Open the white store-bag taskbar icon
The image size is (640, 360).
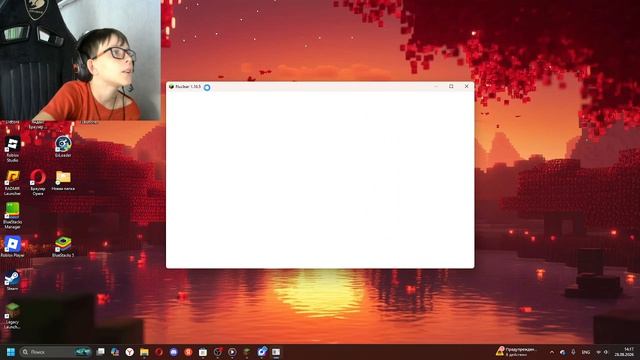coord(203,352)
